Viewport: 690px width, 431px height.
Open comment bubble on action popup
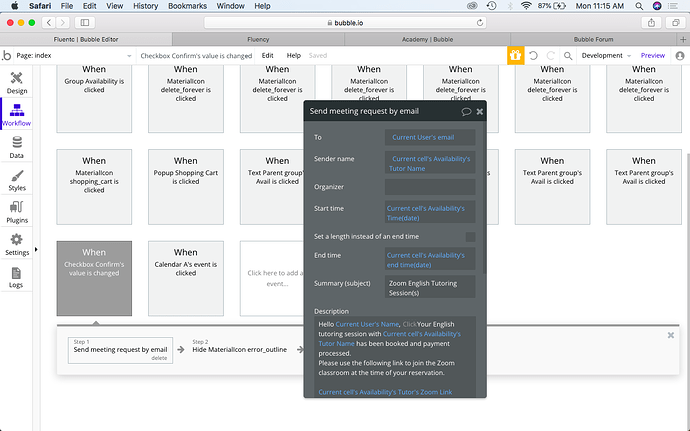466,111
